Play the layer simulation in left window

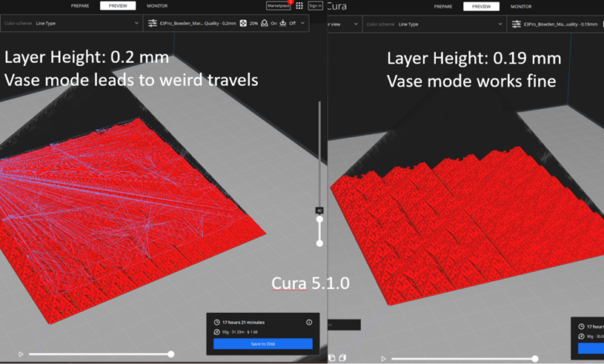point(21,354)
